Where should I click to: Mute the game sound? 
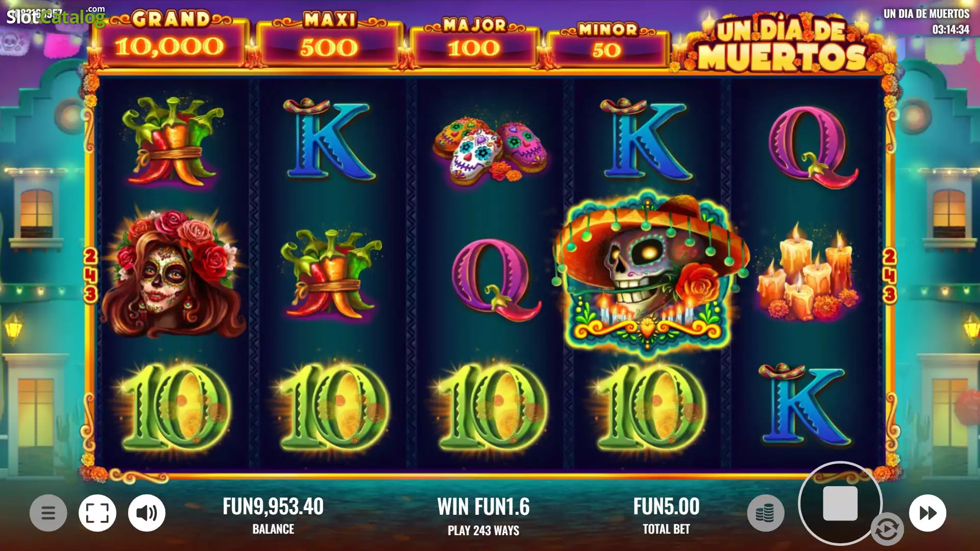pos(146,513)
